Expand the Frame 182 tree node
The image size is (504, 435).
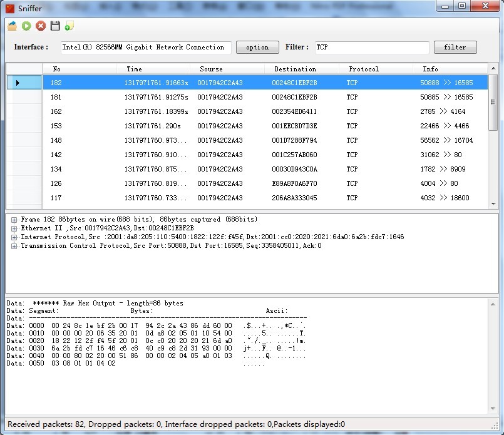(x=14, y=220)
